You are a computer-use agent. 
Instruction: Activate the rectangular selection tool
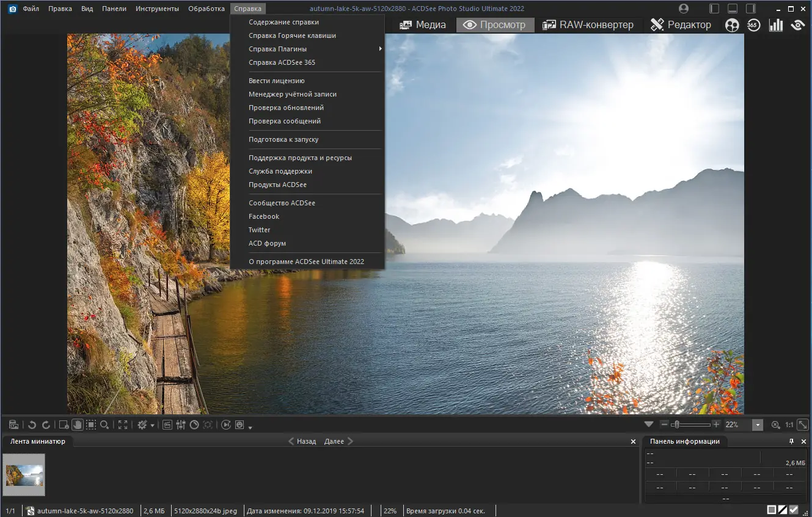tap(91, 425)
